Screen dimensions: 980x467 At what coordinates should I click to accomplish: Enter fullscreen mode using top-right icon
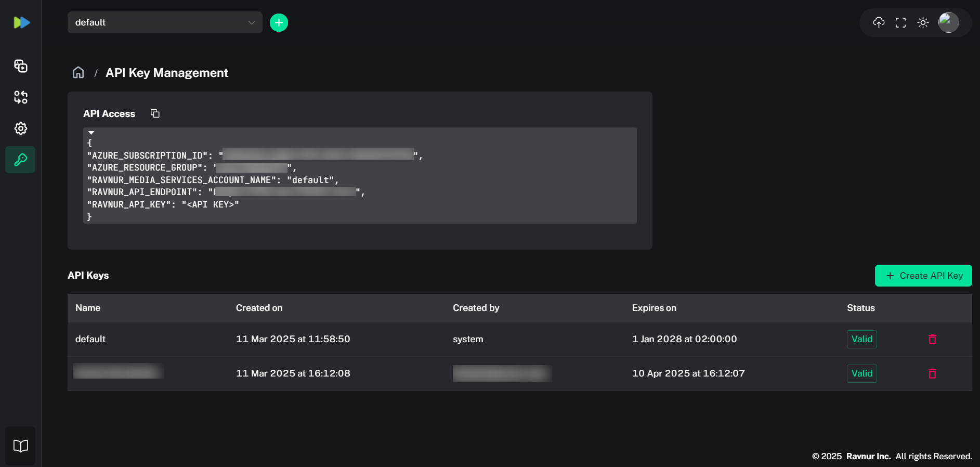point(900,22)
